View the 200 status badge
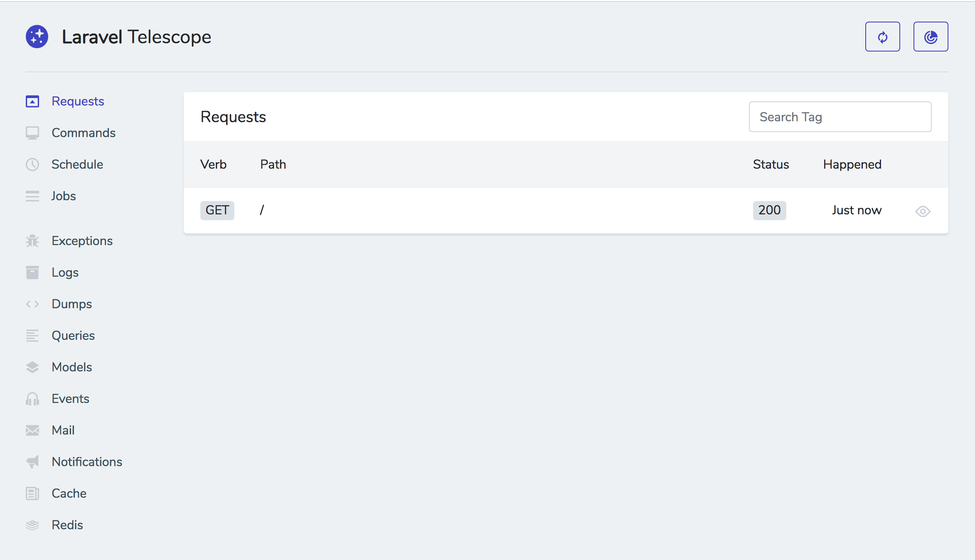The height and width of the screenshot is (560, 975). pos(769,210)
